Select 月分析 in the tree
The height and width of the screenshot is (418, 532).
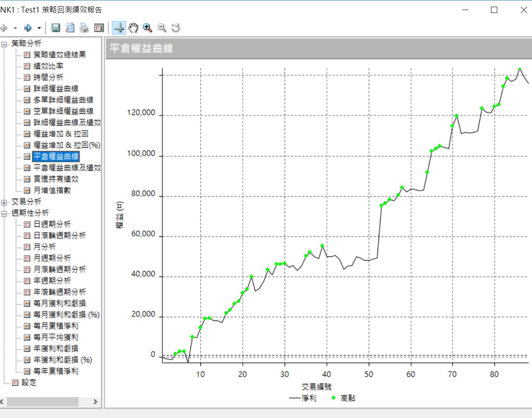click(x=45, y=246)
